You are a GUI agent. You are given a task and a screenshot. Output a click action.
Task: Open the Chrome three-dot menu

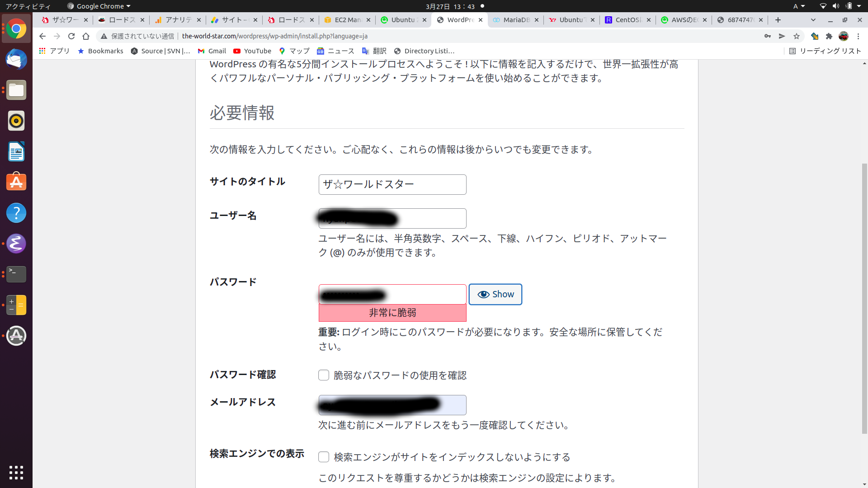tap(859, 36)
